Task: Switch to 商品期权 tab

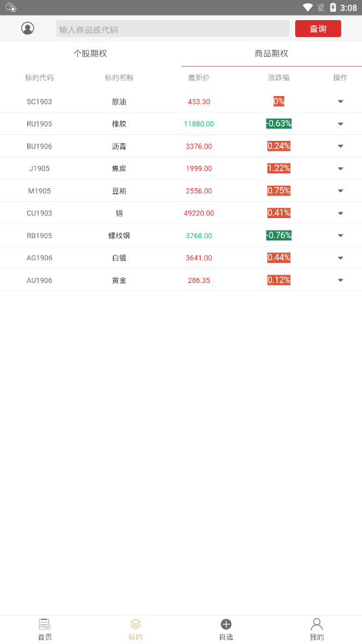Action: 271,54
